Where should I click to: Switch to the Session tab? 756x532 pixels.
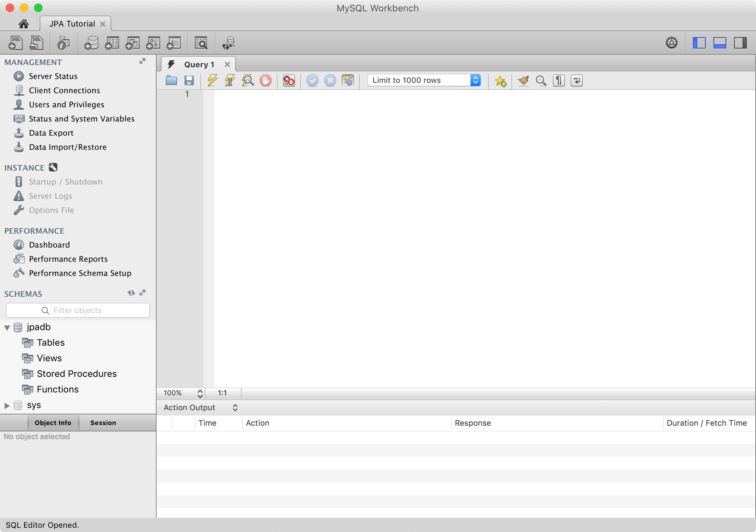(103, 423)
